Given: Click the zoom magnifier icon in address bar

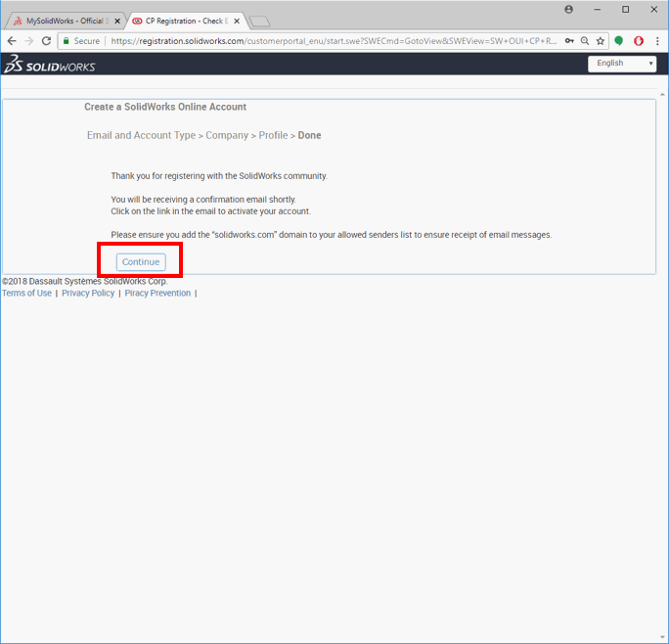Looking at the screenshot, I should coord(584,41).
